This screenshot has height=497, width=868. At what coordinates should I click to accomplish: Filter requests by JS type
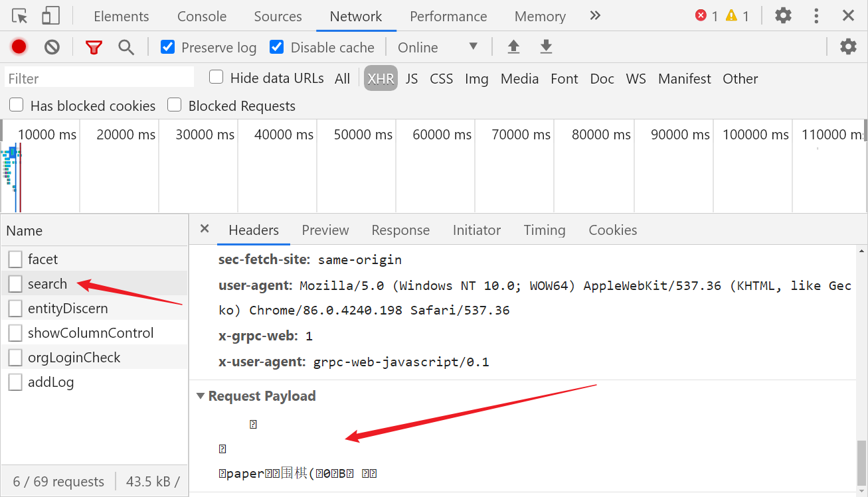coord(412,79)
